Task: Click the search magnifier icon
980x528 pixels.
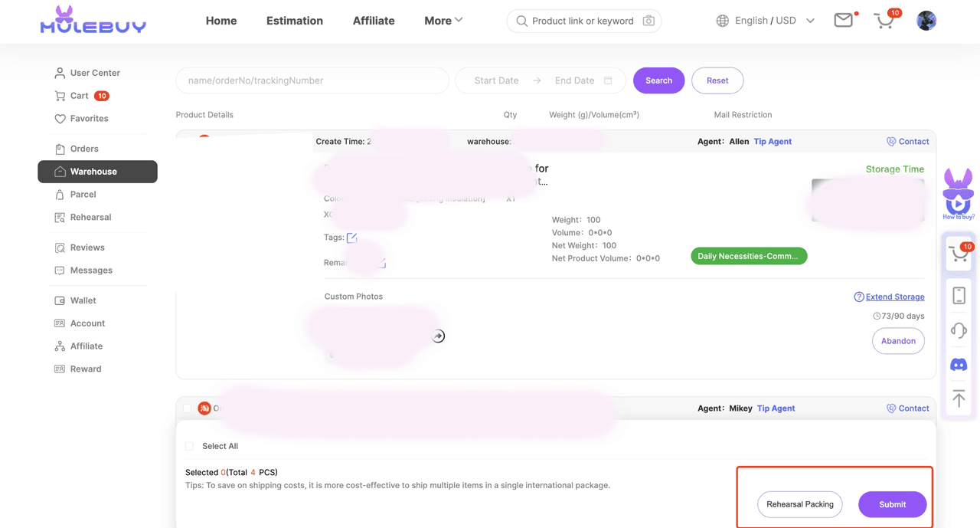Action: point(521,21)
